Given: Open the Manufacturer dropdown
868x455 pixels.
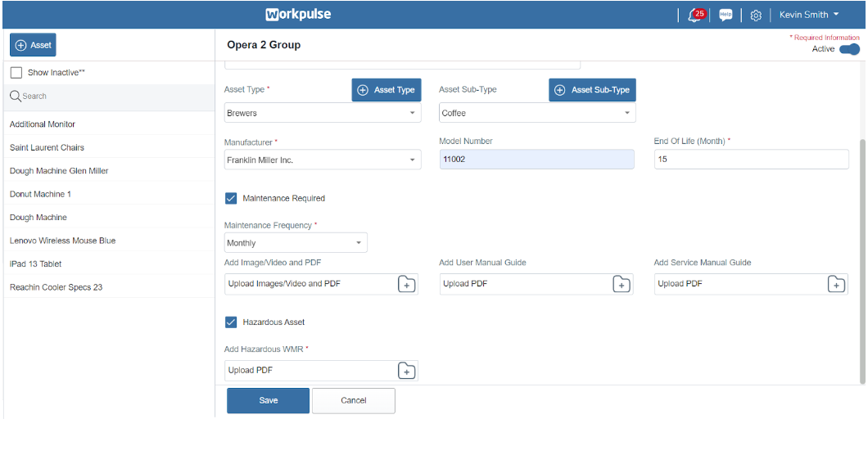Looking at the screenshot, I should tap(322, 160).
